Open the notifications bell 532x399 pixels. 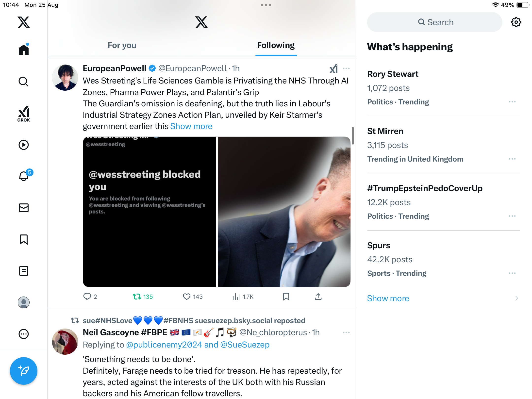tap(24, 176)
